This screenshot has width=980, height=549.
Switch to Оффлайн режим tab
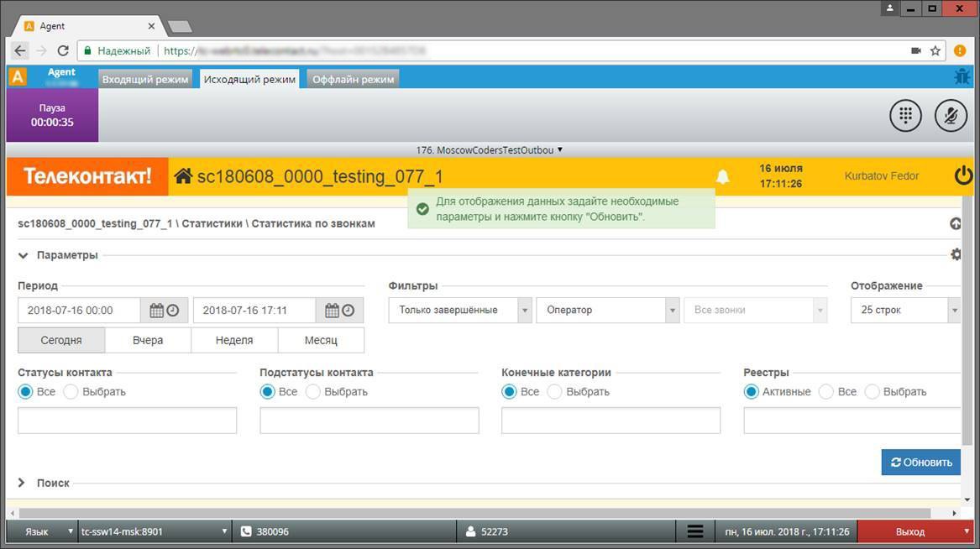click(x=354, y=79)
